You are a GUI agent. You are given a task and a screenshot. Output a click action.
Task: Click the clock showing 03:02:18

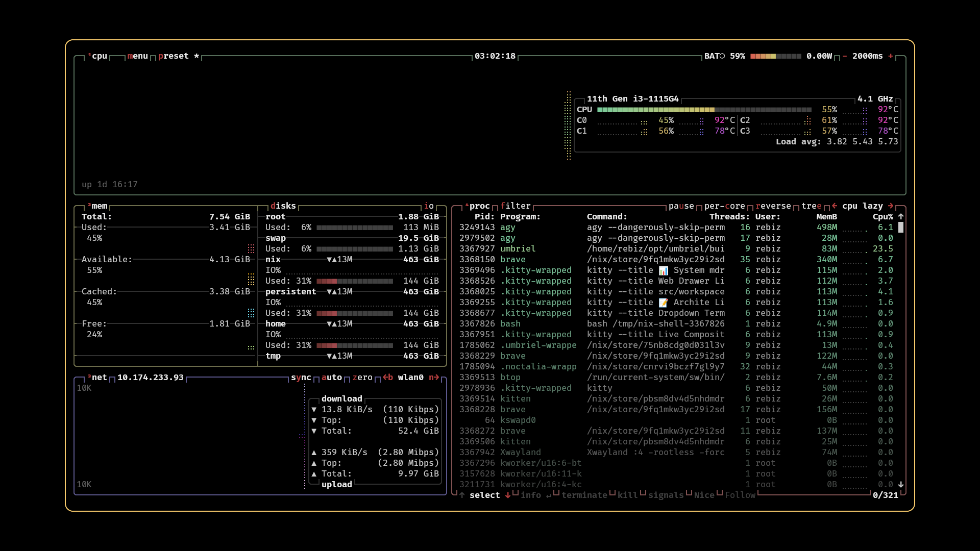495,56
